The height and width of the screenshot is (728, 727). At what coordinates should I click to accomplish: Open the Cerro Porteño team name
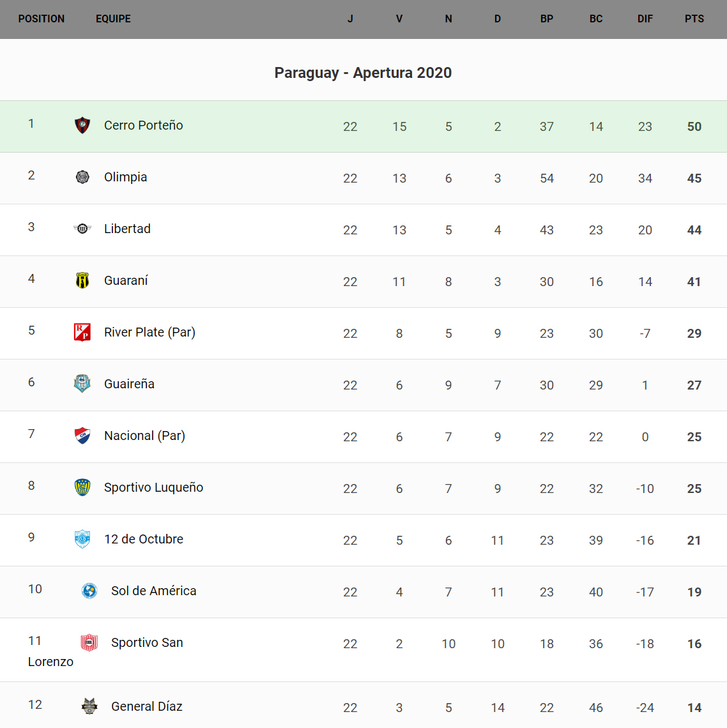tap(144, 125)
